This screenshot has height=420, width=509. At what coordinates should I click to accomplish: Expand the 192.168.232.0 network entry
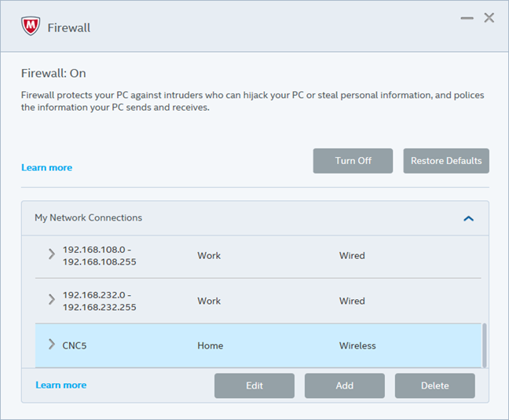click(x=52, y=299)
